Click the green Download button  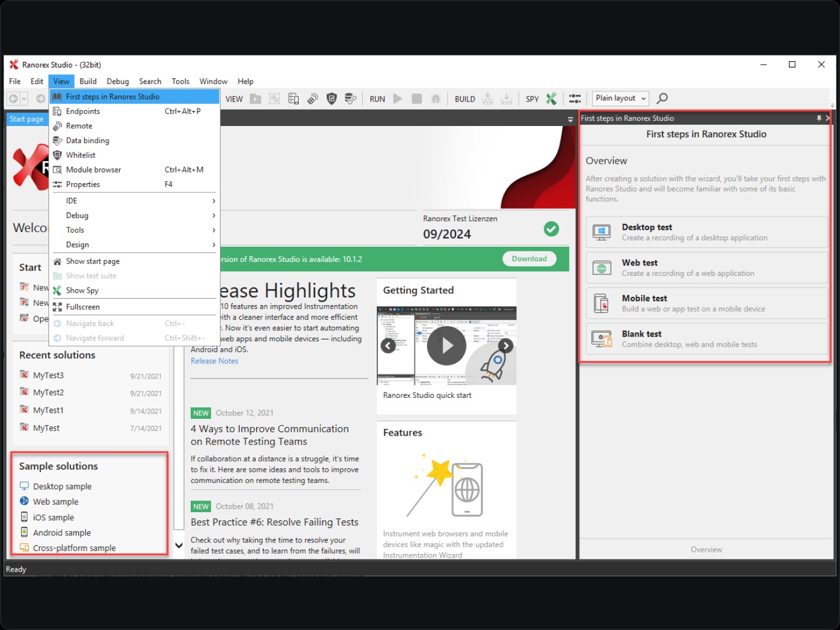(529, 258)
